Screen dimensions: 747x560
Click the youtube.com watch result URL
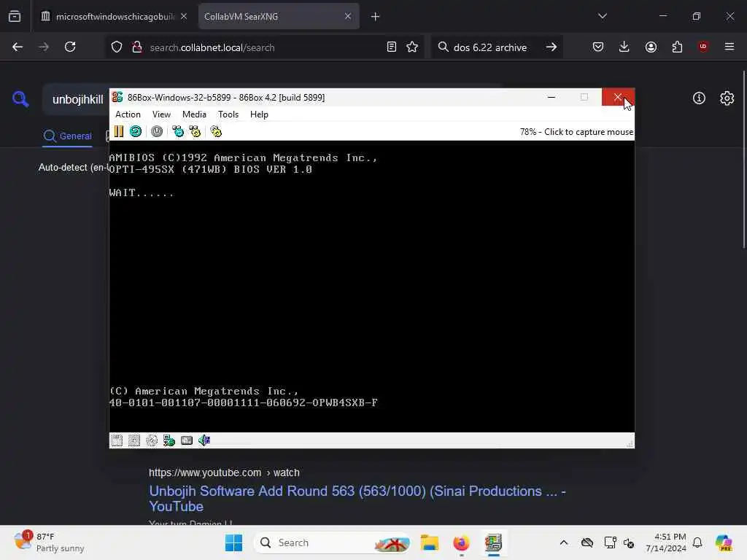pos(224,472)
